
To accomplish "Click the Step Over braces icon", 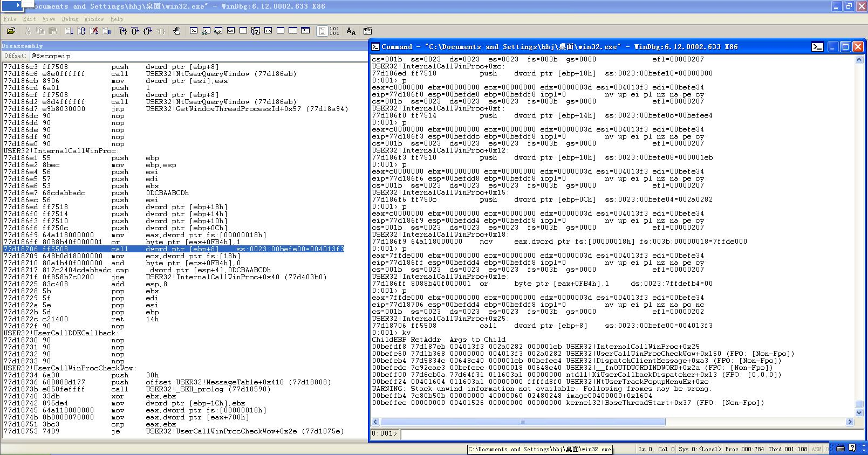I will click(x=135, y=31).
